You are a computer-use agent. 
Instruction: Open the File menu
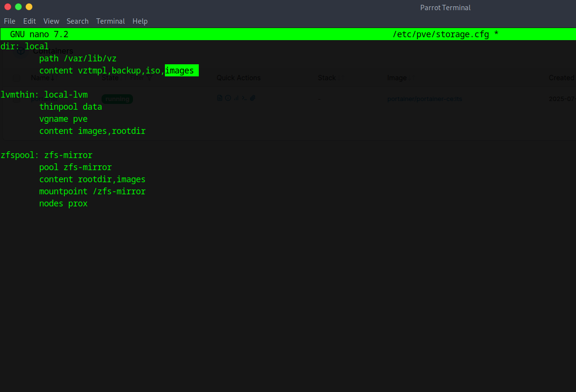point(10,21)
